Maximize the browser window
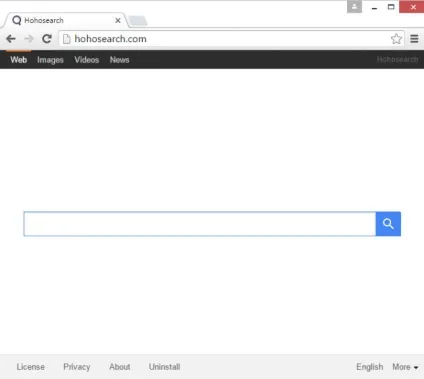Viewport: 424px width, 379px height. (391, 7)
